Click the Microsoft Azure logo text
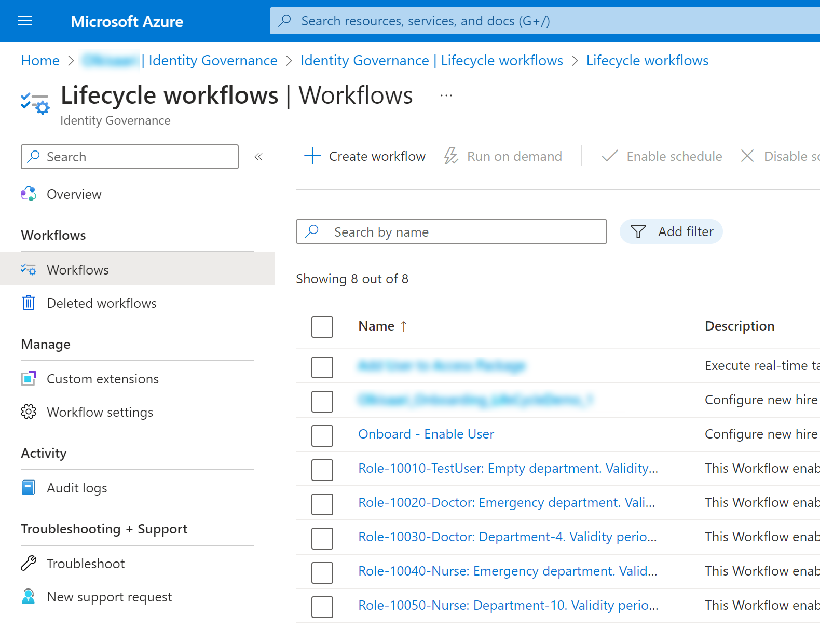Viewport: 820px width, 644px height. pyautogui.click(x=127, y=21)
